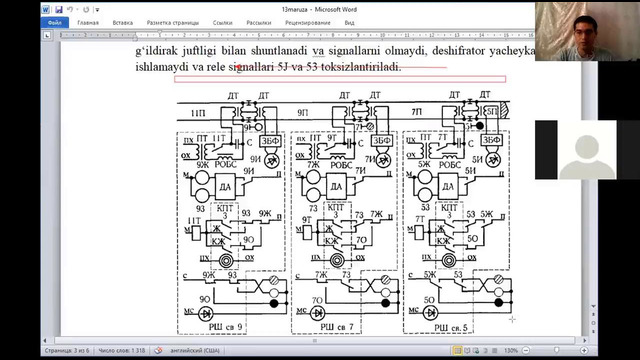Click the 130% zoom level
640x360 pixels.
[x=511, y=351]
